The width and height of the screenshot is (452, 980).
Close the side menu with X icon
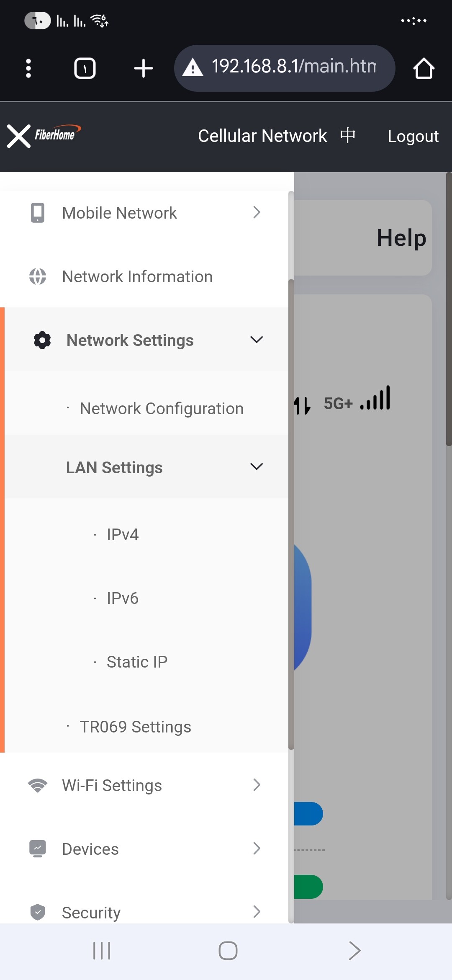pos(19,136)
